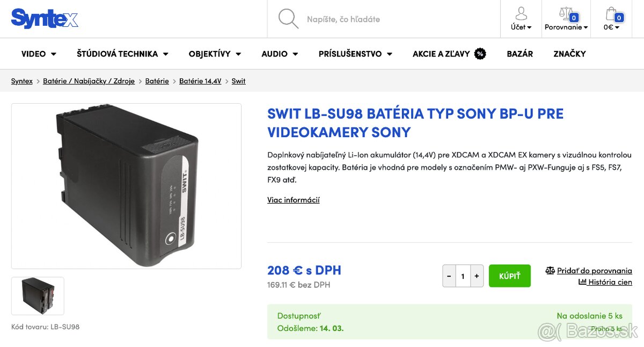Click the search magnifier icon
This screenshot has height=347, width=644.
(x=288, y=18)
